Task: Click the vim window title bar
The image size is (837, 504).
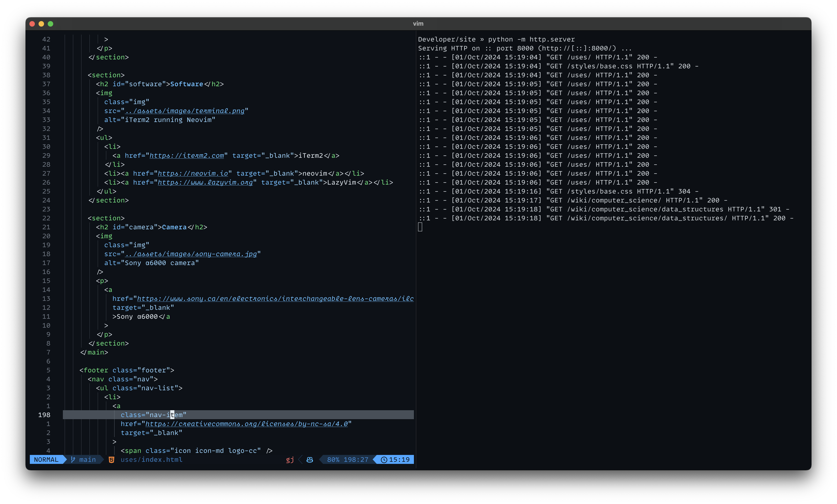Action: click(x=418, y=23)
